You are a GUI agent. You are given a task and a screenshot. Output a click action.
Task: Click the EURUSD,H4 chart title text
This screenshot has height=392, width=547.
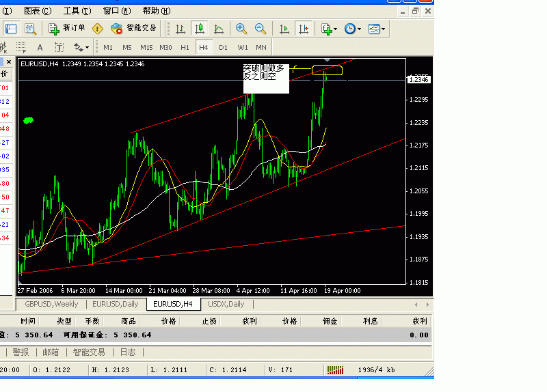click(x=39, y=64)
